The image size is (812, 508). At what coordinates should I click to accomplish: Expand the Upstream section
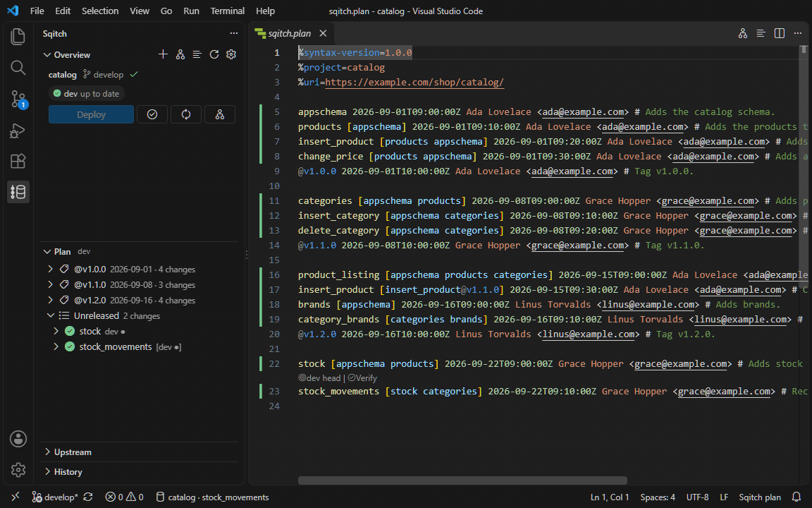[47, 452]
